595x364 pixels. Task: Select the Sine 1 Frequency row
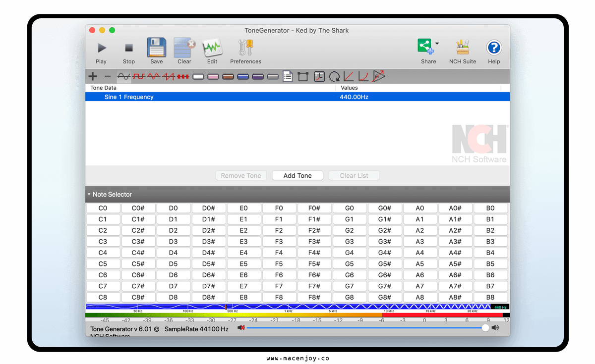coord(297,97)
